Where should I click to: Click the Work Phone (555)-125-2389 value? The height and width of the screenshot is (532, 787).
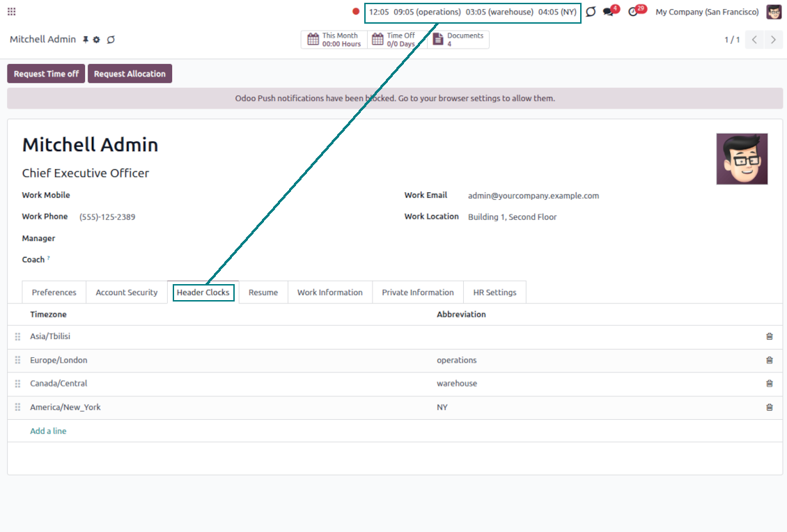coord(107,217)
